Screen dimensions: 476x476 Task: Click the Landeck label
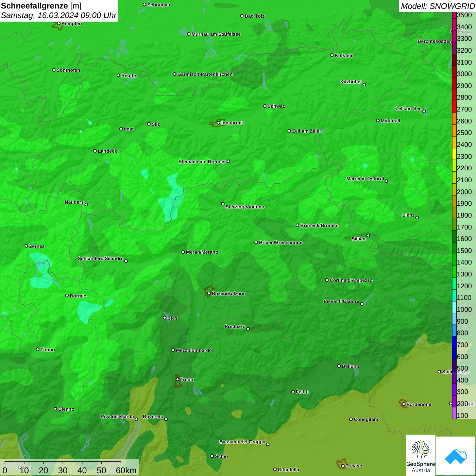point(107,151)
